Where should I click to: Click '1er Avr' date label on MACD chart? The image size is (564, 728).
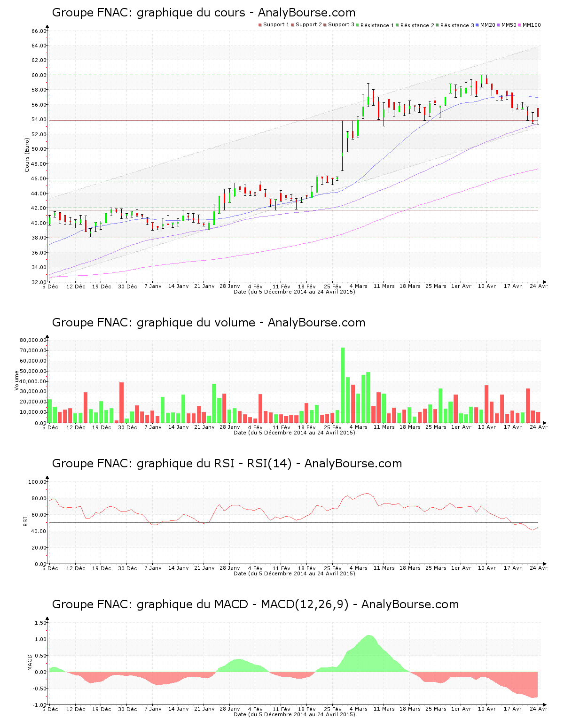pos(461,709)
